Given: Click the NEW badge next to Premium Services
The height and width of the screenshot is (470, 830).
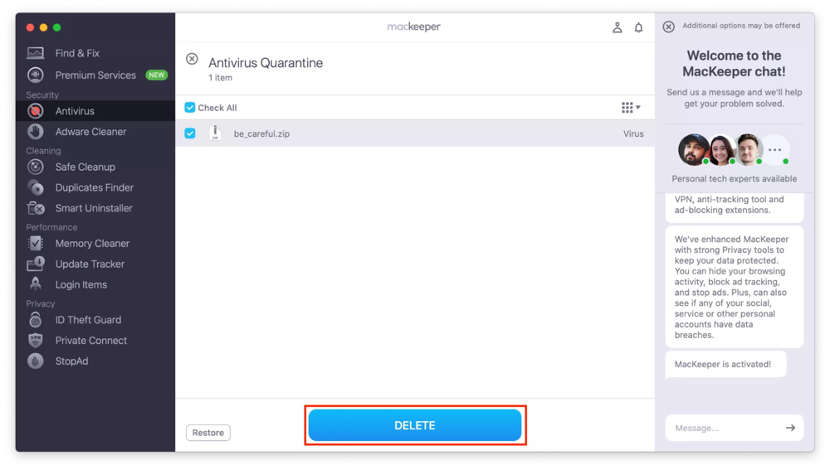Looking at the screenshot, I should 156,75.
